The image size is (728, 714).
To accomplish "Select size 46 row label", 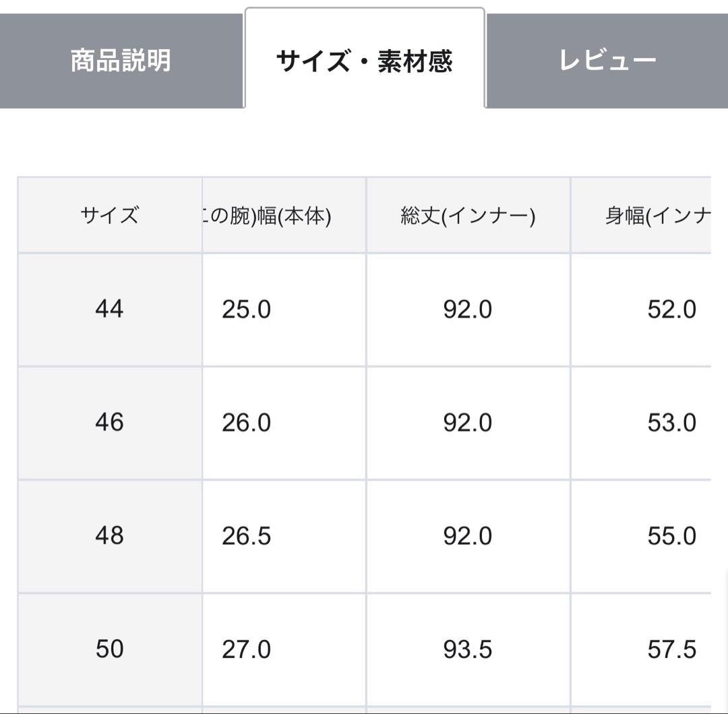I will pyautogui.click(x=110, y=423).
